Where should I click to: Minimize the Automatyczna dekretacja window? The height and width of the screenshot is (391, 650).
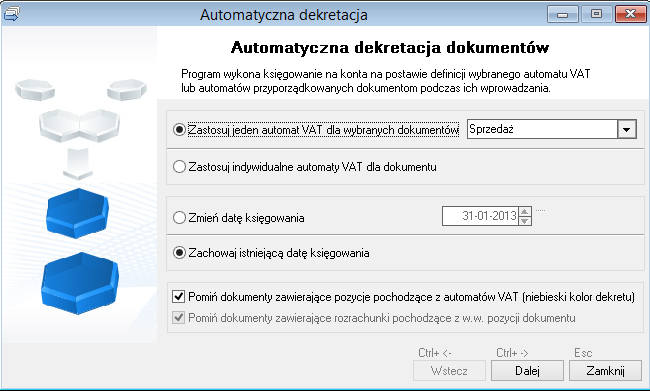point(563,14)
